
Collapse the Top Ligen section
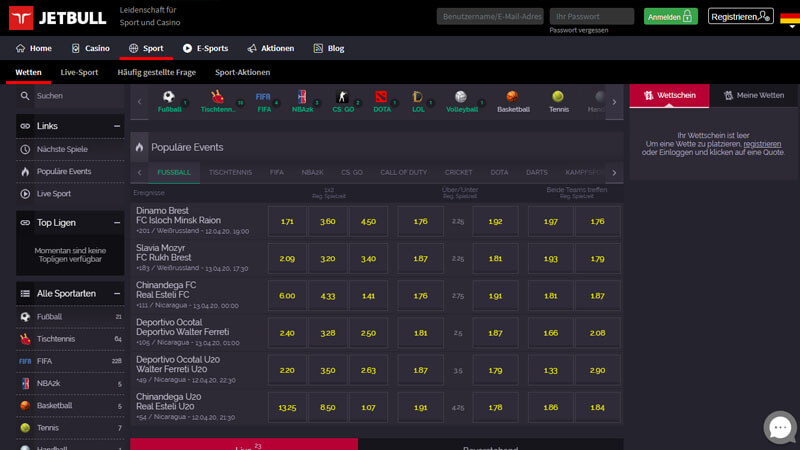click(x=117, y=223)
